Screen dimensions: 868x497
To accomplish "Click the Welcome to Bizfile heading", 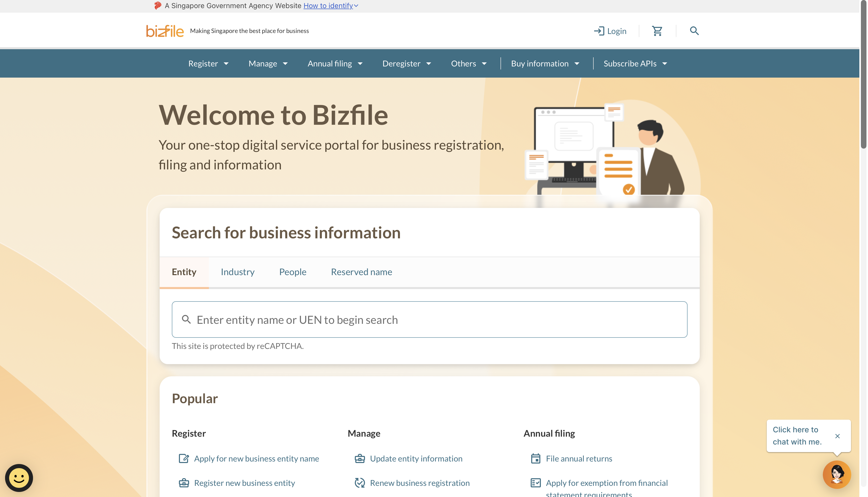I will (x=273, y=115).
